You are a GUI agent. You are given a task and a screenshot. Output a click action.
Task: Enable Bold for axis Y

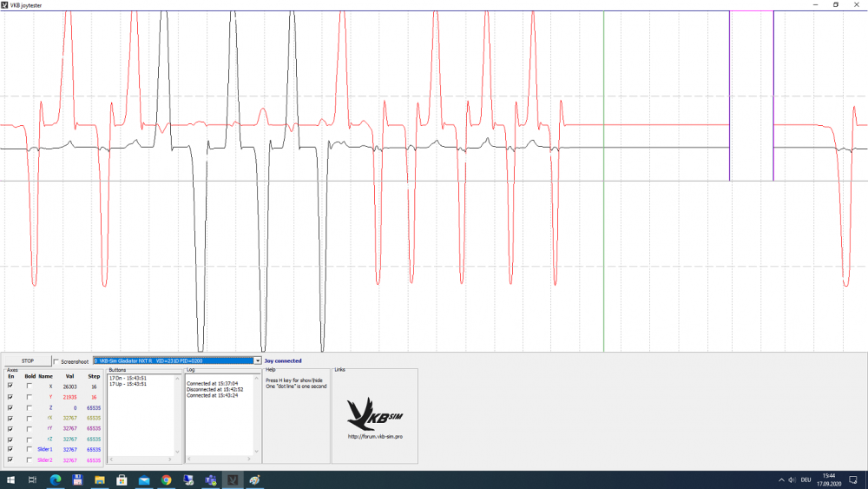pos(30,397)
